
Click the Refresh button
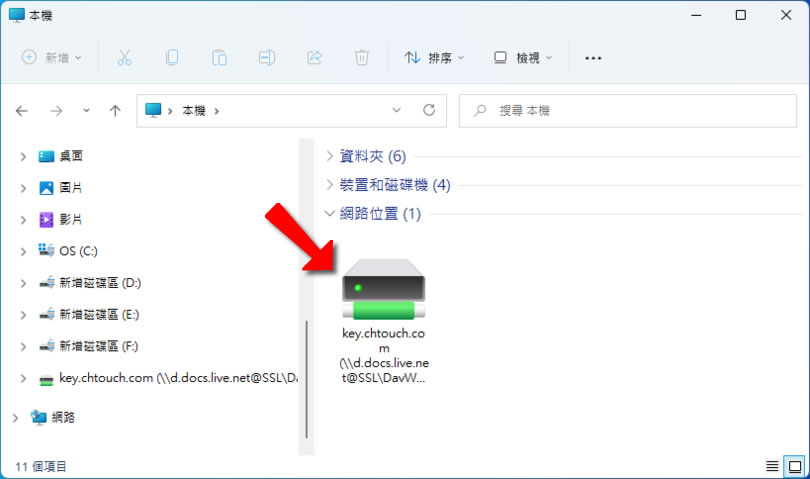(x=429, y=110)
